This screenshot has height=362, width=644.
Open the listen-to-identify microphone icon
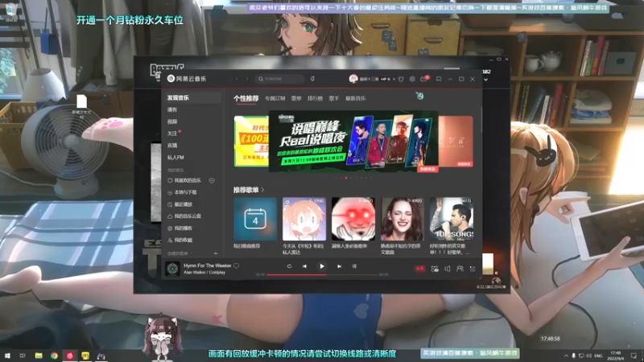point(312,79)
